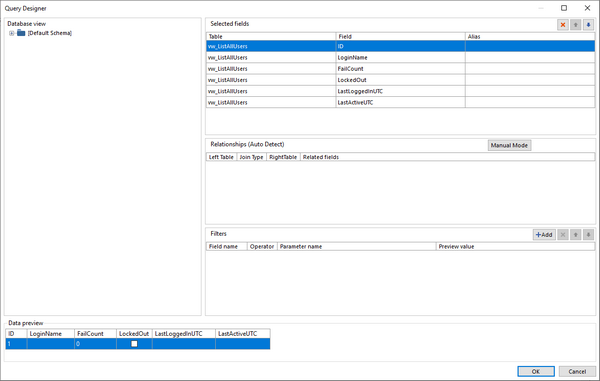The image size is (600, 381).
Task: Move selected field up arrow icon
Action: (x=576, y=25)
